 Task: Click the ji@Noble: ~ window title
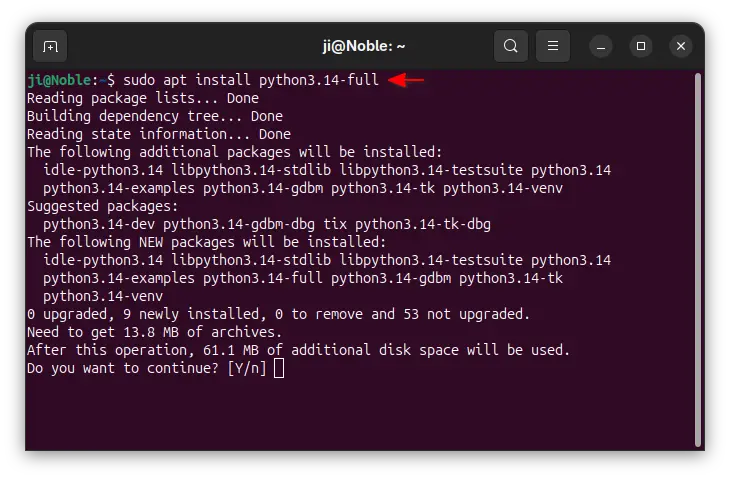[364, 46]
